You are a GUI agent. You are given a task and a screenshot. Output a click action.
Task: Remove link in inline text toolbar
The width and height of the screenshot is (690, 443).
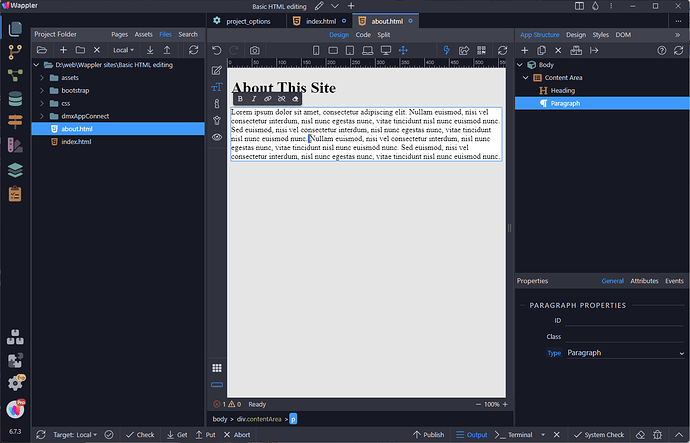point(282,99)
